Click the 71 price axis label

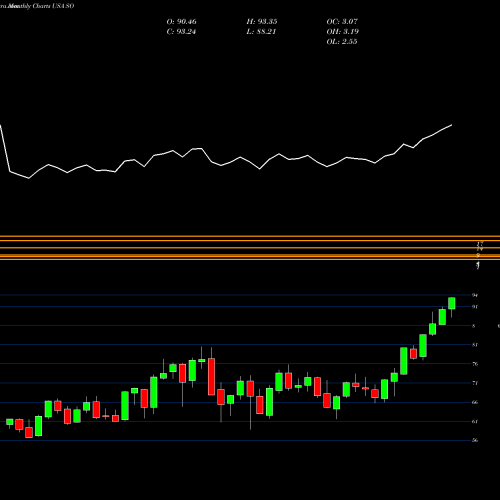pyautogui.click(x=475, y=383)
